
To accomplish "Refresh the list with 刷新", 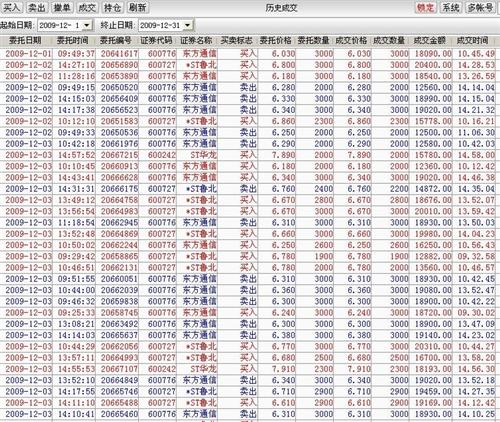I will click(x=138, y=7).
